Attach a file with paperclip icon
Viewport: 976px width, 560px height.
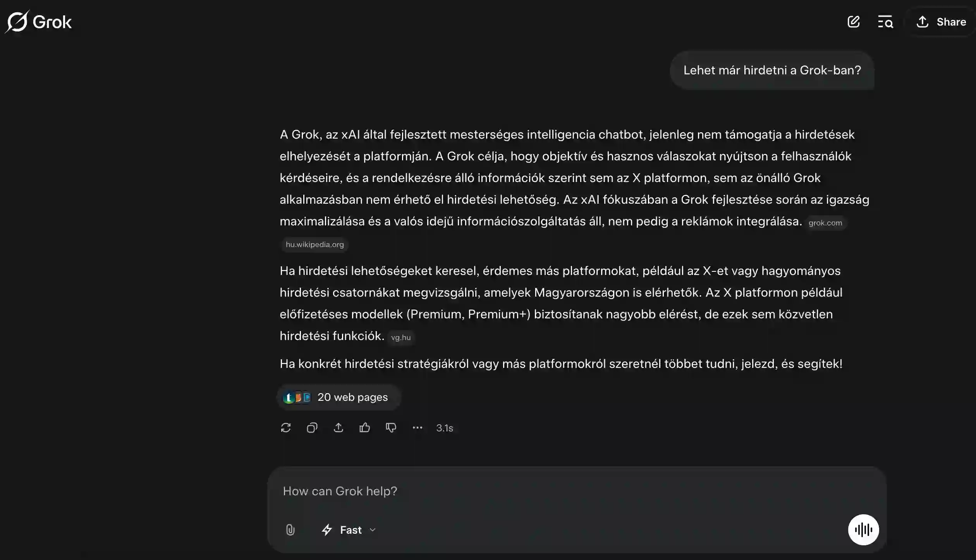point(290,530)
